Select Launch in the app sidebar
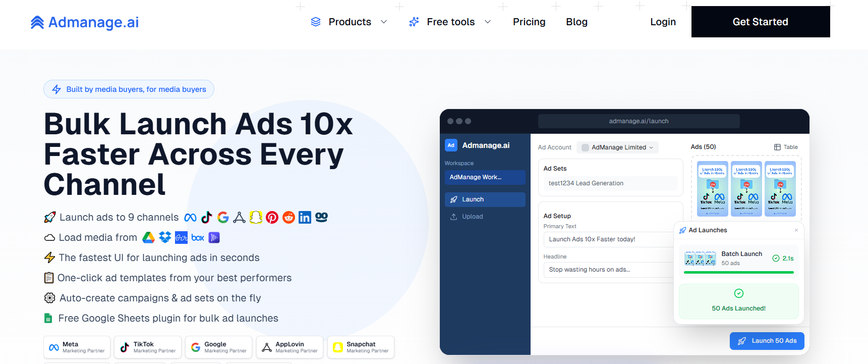The height and width of the screenshot is (364, 868). [485, 199]
